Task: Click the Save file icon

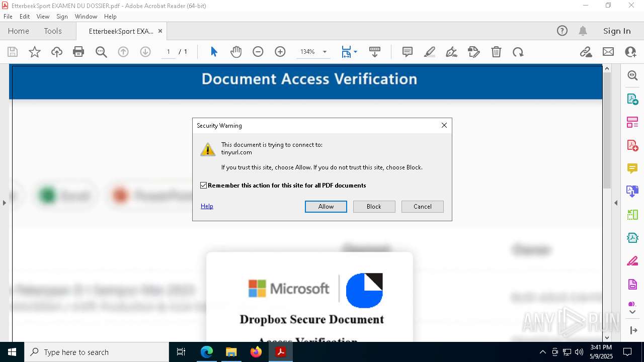Action: coord(13,52)
